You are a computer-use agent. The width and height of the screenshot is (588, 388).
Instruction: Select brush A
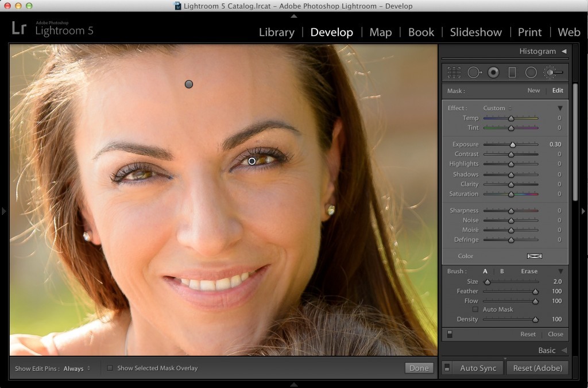(485, 271)
